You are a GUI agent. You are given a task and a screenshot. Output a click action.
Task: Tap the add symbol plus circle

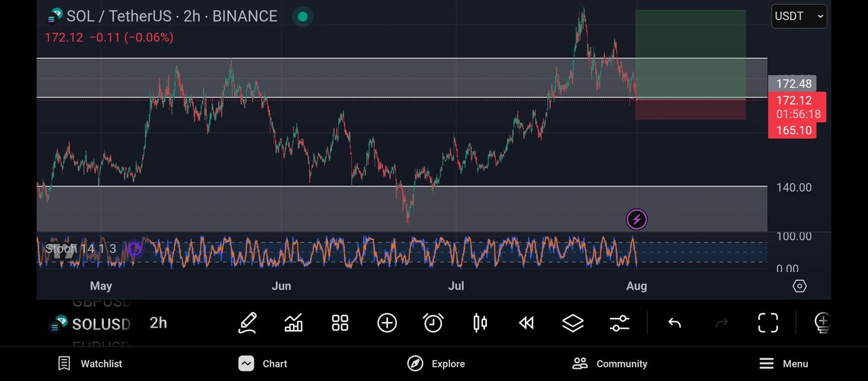coord(387,323)
